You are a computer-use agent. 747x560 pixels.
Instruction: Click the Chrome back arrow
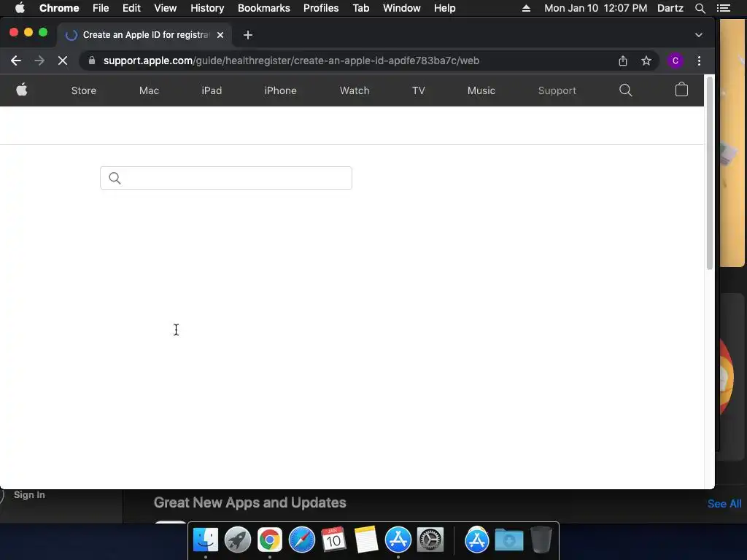[16, 61]
